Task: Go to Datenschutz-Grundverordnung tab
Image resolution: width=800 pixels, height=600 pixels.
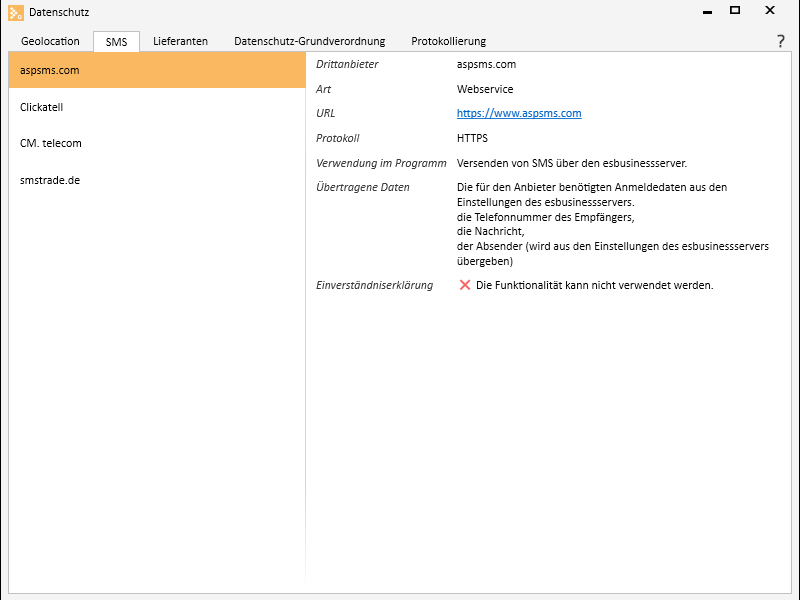Action: [x=310, y=41]
